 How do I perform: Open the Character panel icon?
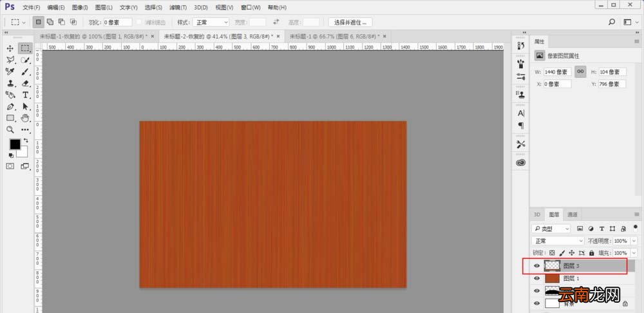[x=521, y=113]
